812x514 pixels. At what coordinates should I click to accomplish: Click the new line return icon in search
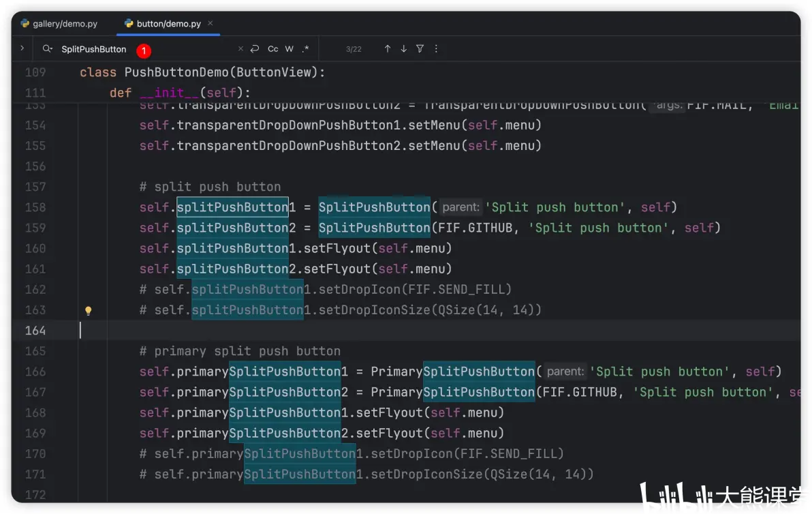click(x=255, y=48)
